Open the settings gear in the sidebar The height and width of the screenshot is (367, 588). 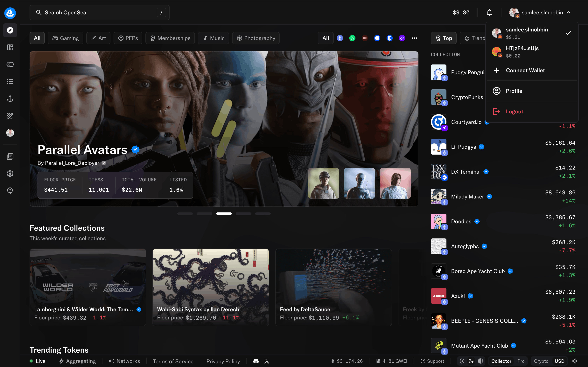[10, 173]
